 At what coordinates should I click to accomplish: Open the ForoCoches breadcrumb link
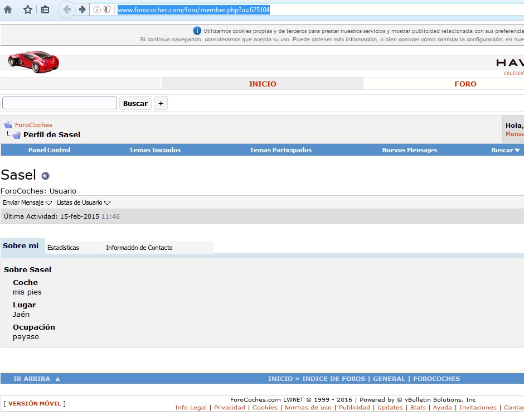coord(34,125)
